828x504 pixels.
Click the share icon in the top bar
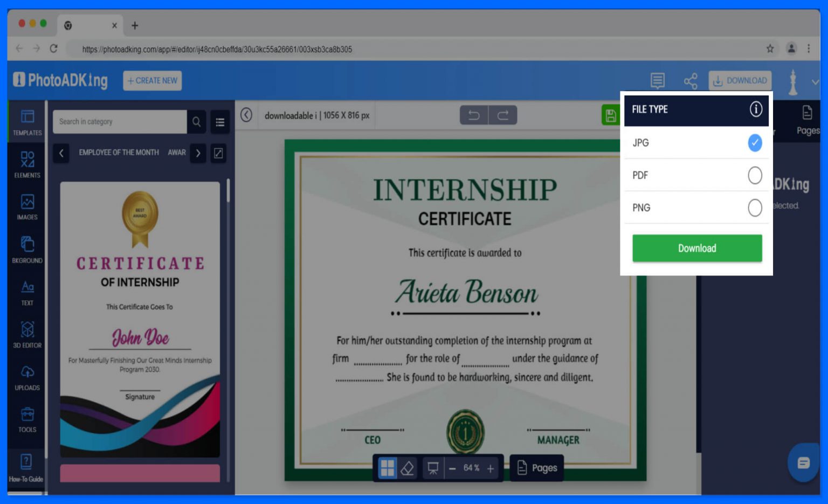click(690, 81)
